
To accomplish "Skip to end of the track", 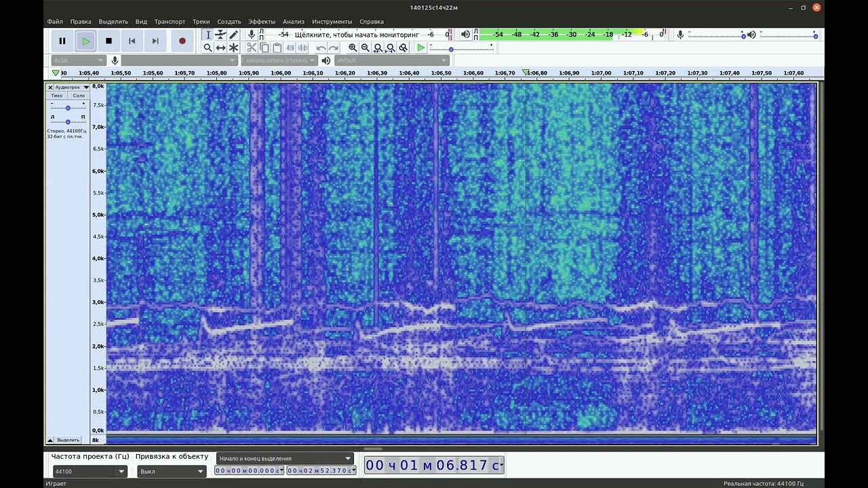I will pos(155,41).
